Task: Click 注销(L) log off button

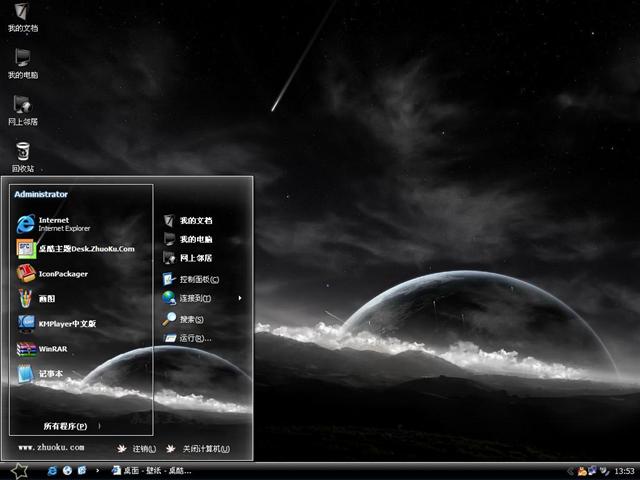Action: coord(136,449)
